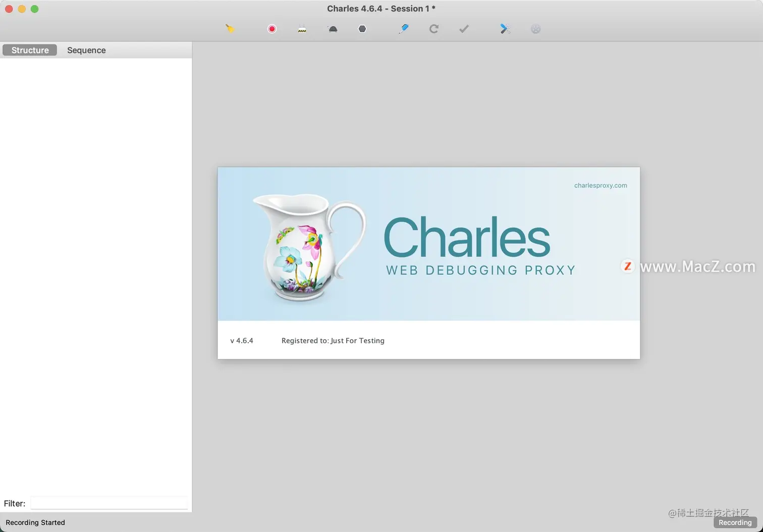Click the "Recording Started" status text

tap(35, 522)
